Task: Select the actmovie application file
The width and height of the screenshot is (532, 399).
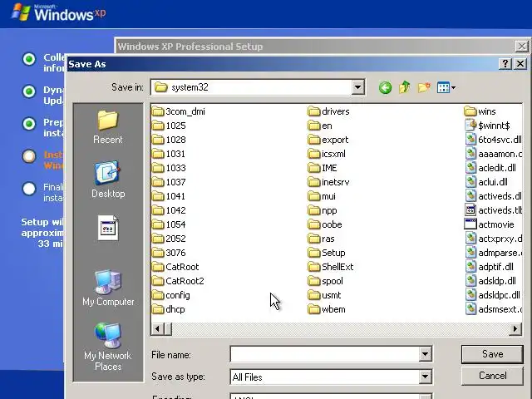Action: click(490, 224)
